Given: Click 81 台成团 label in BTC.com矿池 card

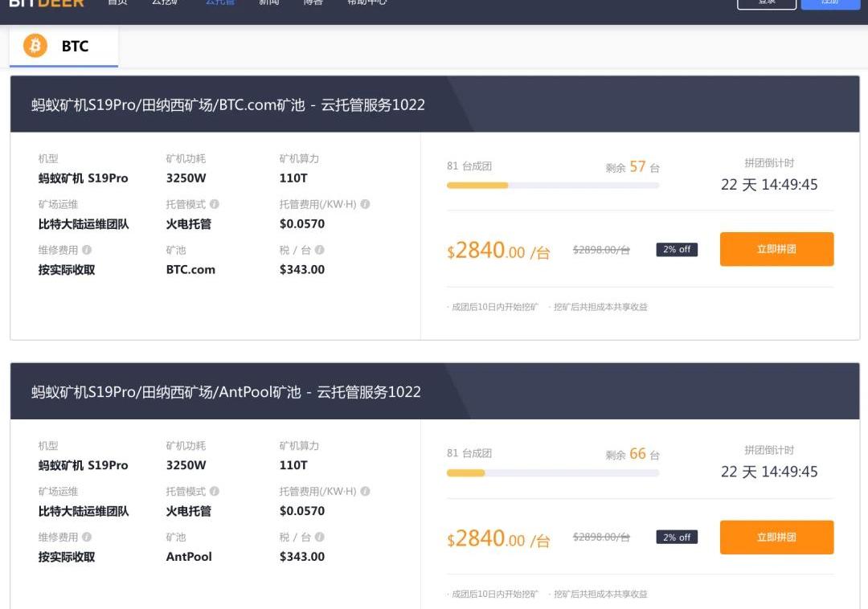Looking at the screenshot, I should [x=469, y=166].
